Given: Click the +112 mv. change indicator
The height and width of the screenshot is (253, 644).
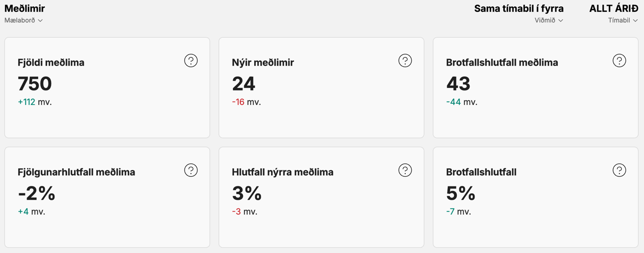Looking at the screenshot, I should 35,102.
